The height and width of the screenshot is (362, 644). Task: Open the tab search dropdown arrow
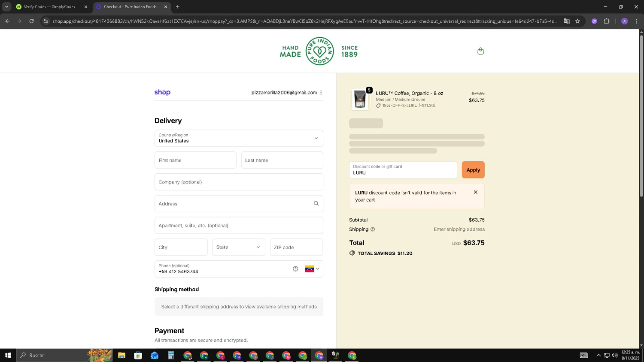(x=6, y=6)
